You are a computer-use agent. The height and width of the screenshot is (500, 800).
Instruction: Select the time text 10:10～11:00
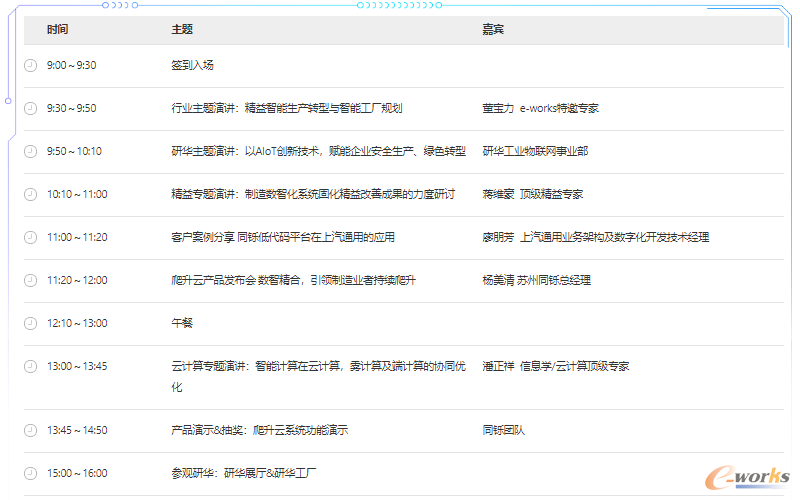(x=77, y=194)
